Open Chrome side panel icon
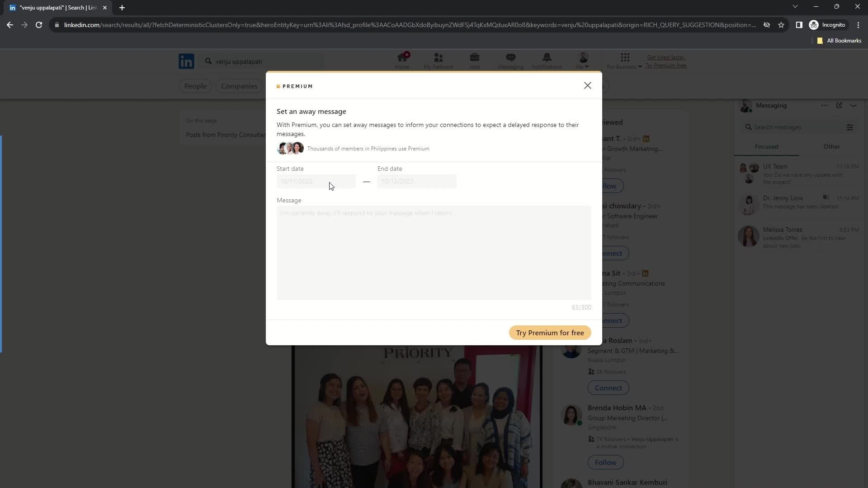 [x=799, y=25]
